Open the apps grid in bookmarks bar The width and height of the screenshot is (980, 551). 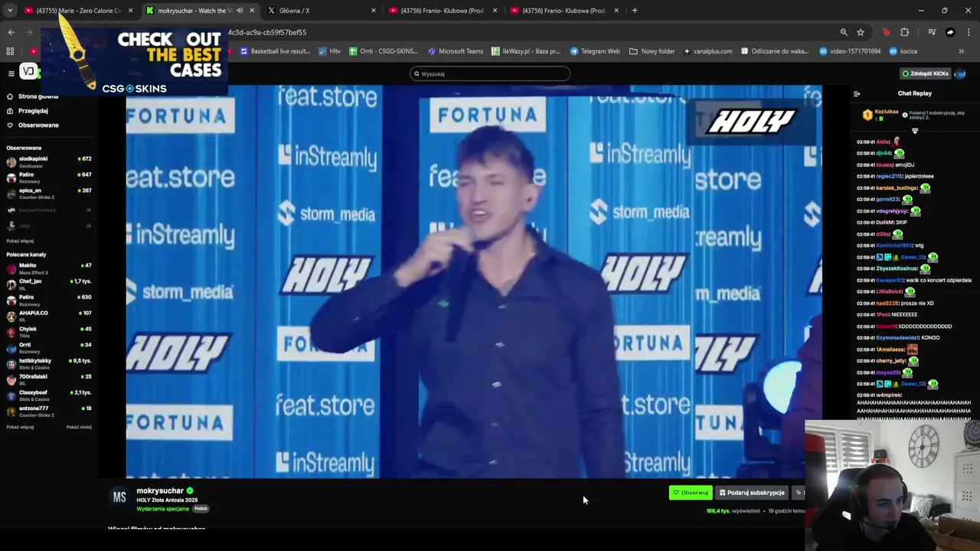[x=10, y=51]
